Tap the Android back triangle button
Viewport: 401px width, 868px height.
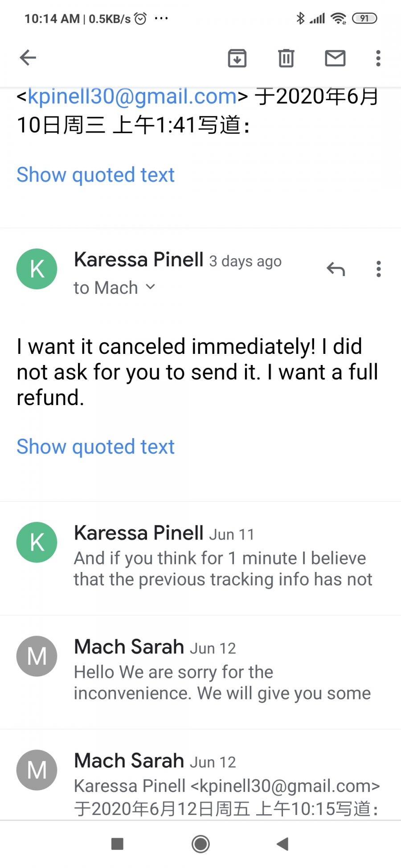tap(282, 844)
